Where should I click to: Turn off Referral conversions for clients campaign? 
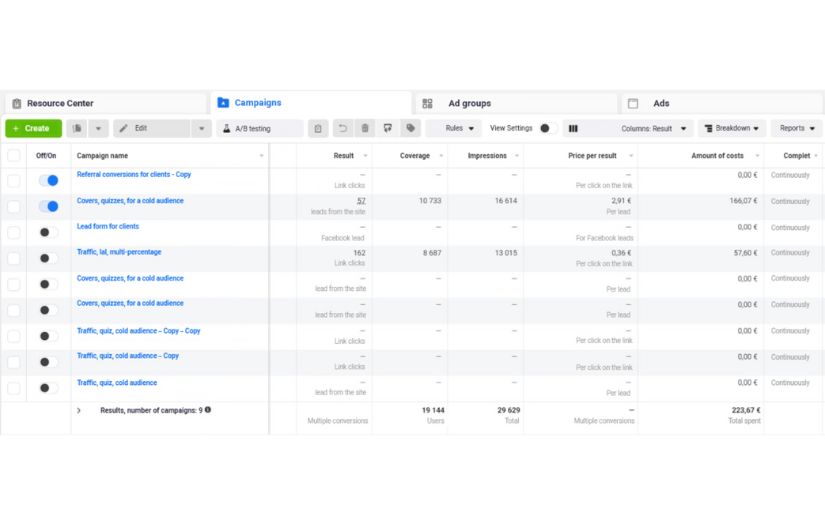click(x=48, y=180)
